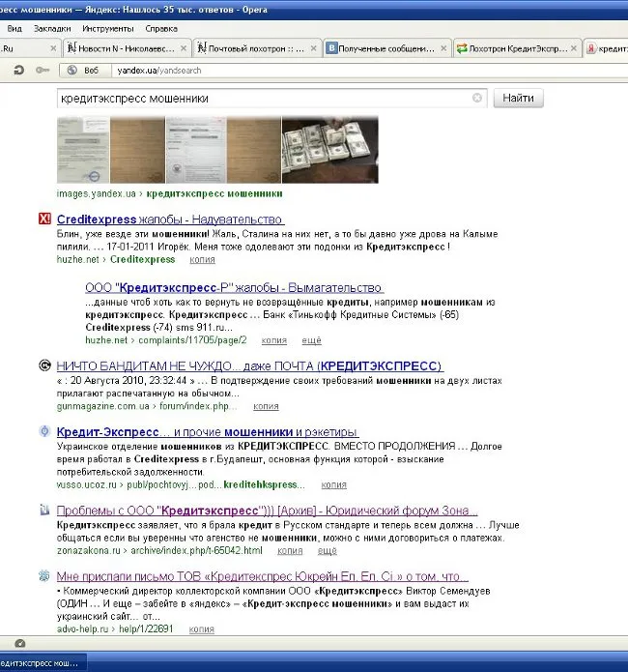
Task: Click gunmagazine.com.ua green URL link
Action: [147, 406]
